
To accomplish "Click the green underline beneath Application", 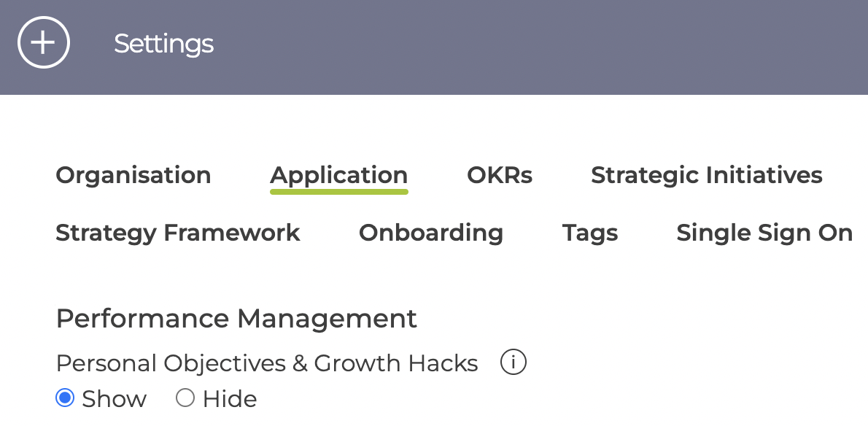I will [338, 192].
